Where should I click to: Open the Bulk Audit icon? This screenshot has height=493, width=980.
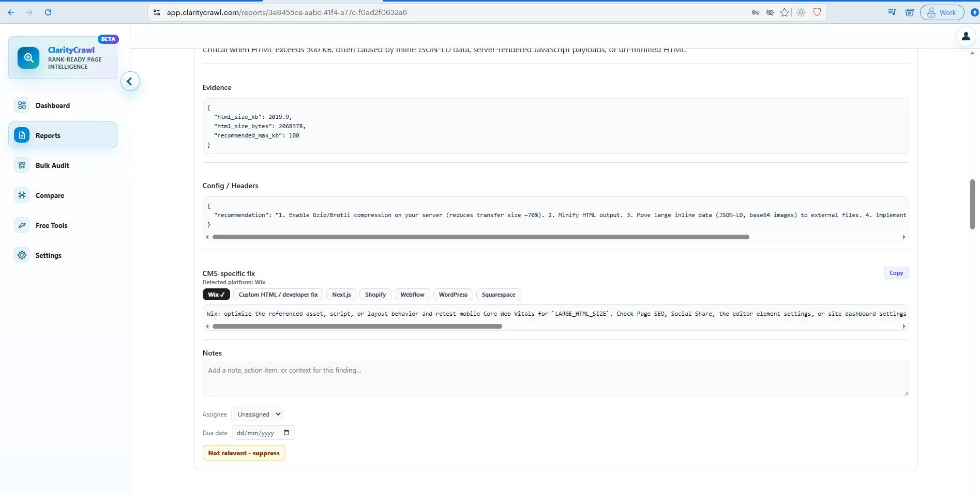click(22, 165)
